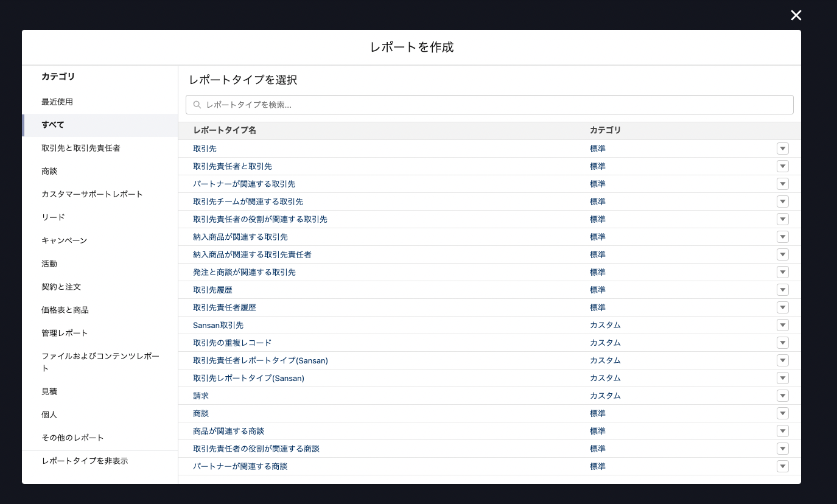The width and height of the screenshot is (837, 504).
Task: Open the row dropdown for the 商談 report type
Action: click(783, 413)
